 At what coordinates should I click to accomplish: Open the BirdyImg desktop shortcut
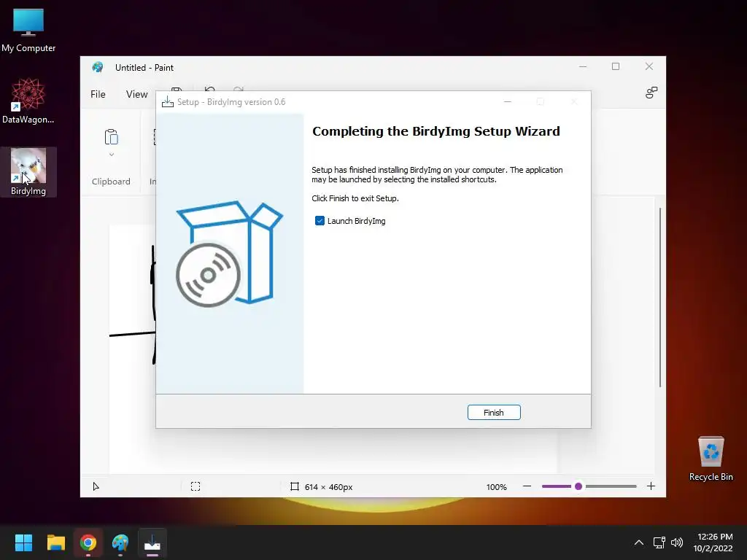point(28,172)
